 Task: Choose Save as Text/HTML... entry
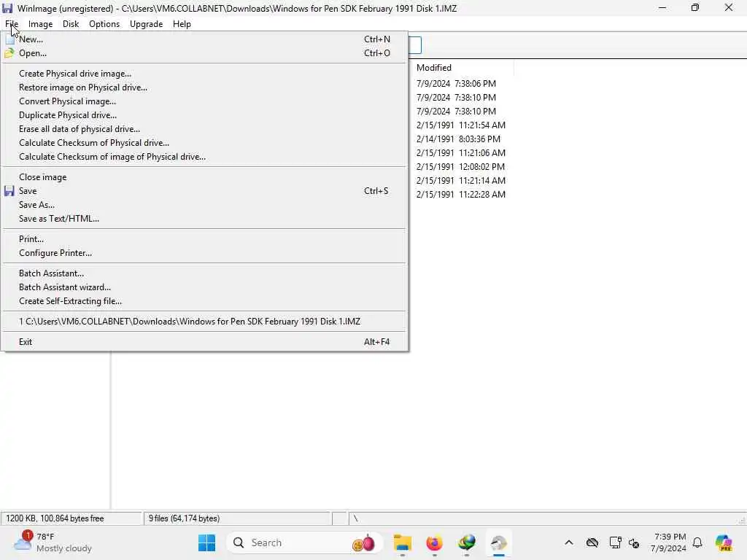click(205, 219)
